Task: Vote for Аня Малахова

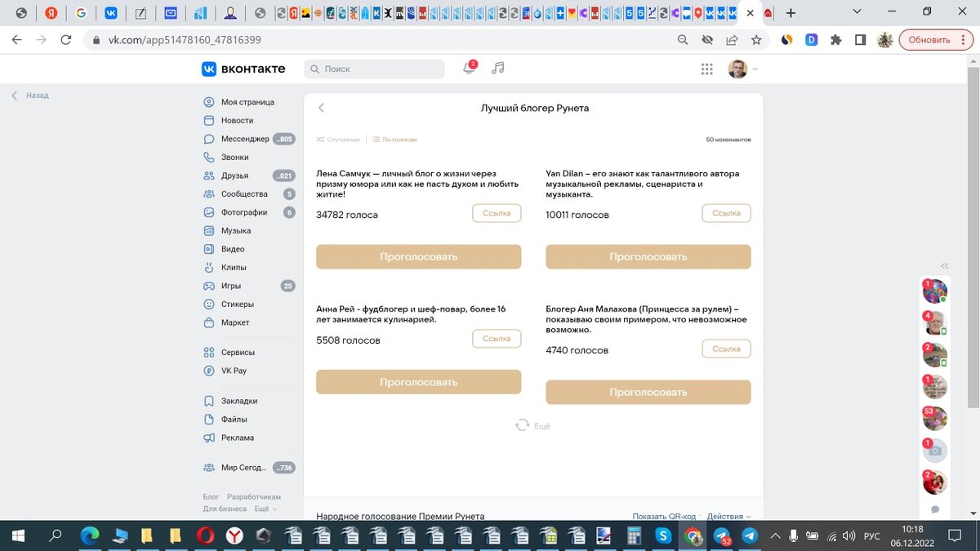Action: [648, 392]
